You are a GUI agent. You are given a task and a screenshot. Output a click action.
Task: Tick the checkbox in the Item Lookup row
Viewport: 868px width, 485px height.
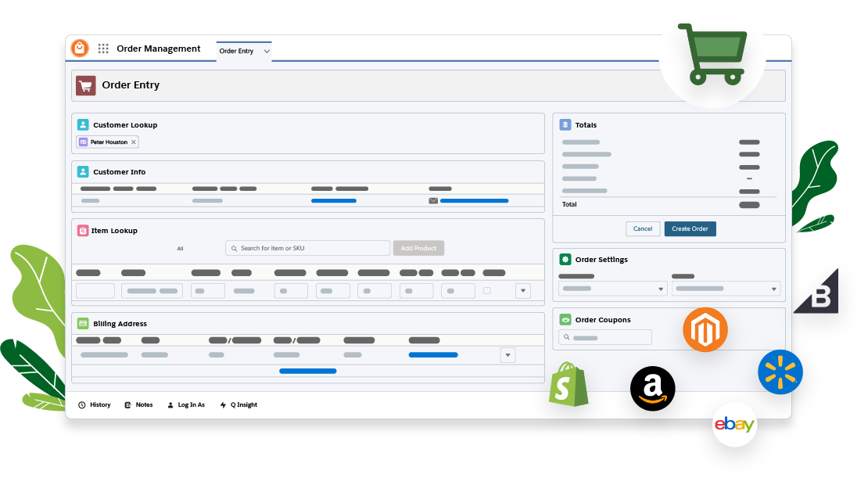pos(486,291)
